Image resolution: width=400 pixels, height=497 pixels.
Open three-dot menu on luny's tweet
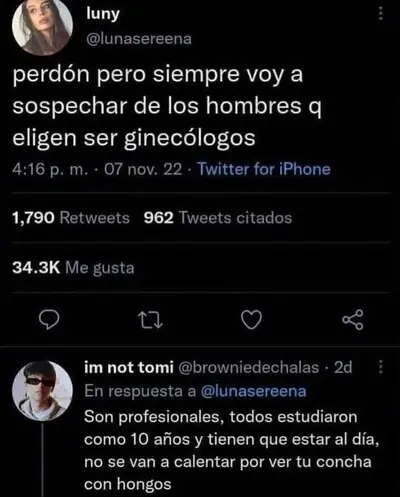[x=381, y=14]
